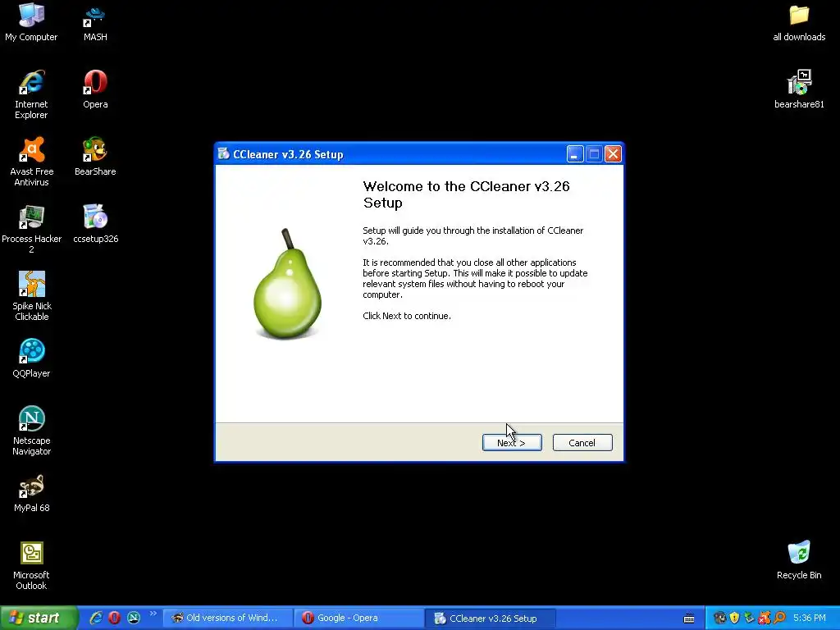Select the BearShare desktop shortcut

coord(95,157)
